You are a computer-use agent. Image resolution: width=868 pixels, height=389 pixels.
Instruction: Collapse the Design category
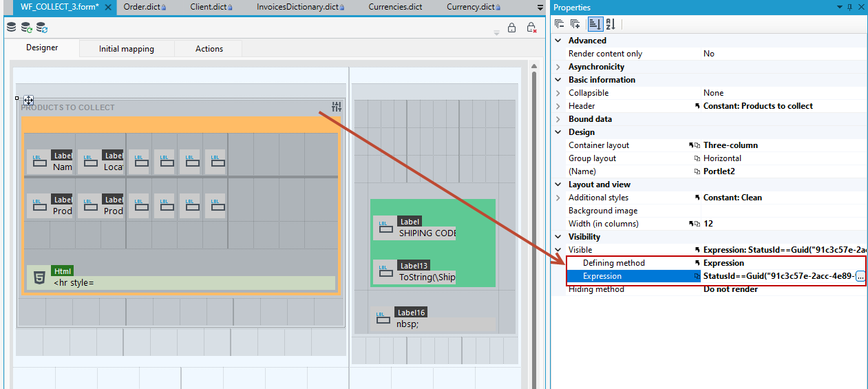point(558,132)
